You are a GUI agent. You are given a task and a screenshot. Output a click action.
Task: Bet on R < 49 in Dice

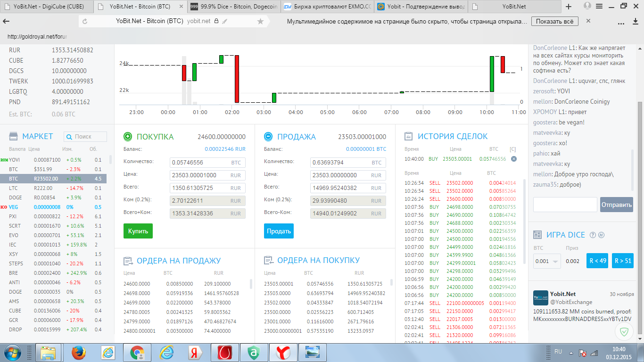(597, 261)
